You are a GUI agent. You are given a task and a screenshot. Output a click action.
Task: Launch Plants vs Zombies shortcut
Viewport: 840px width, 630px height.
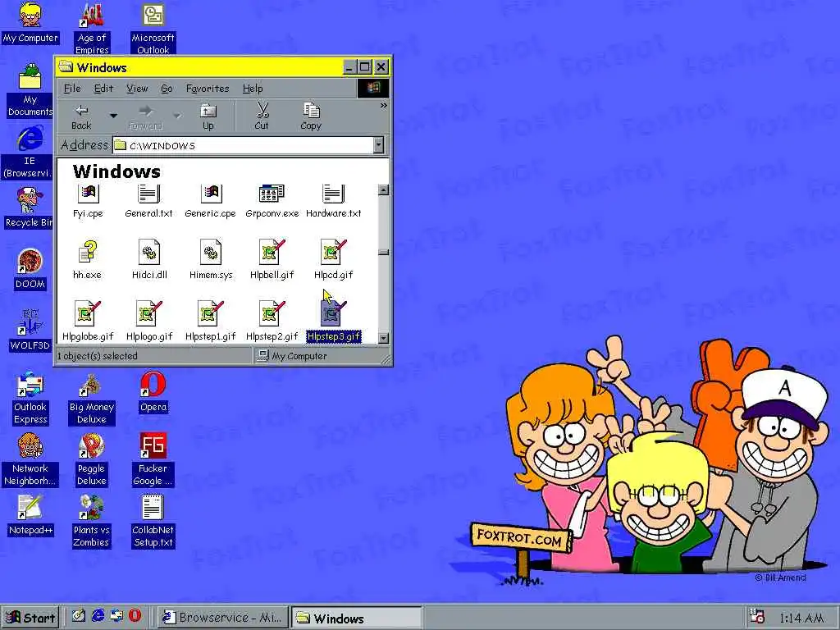92,521
